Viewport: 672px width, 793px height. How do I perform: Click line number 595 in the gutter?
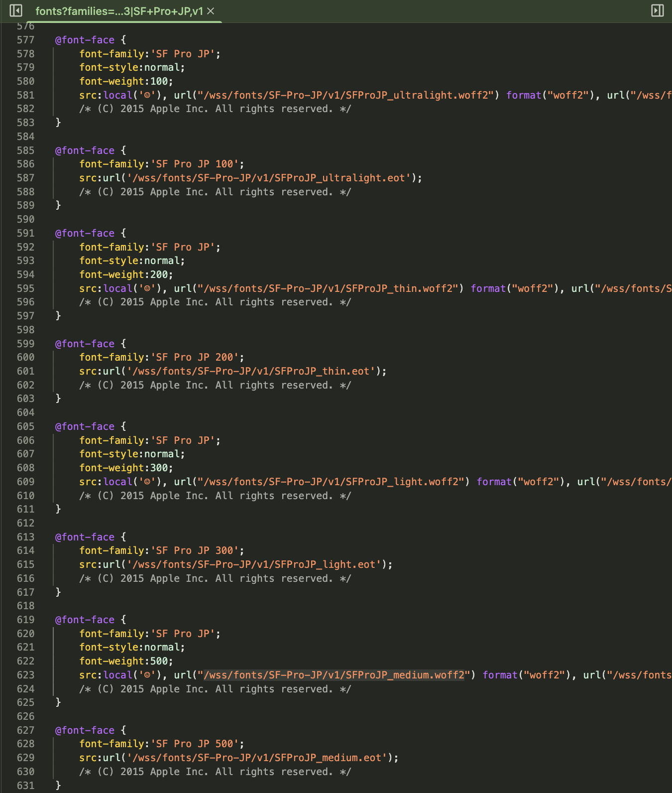click(26, 288)
